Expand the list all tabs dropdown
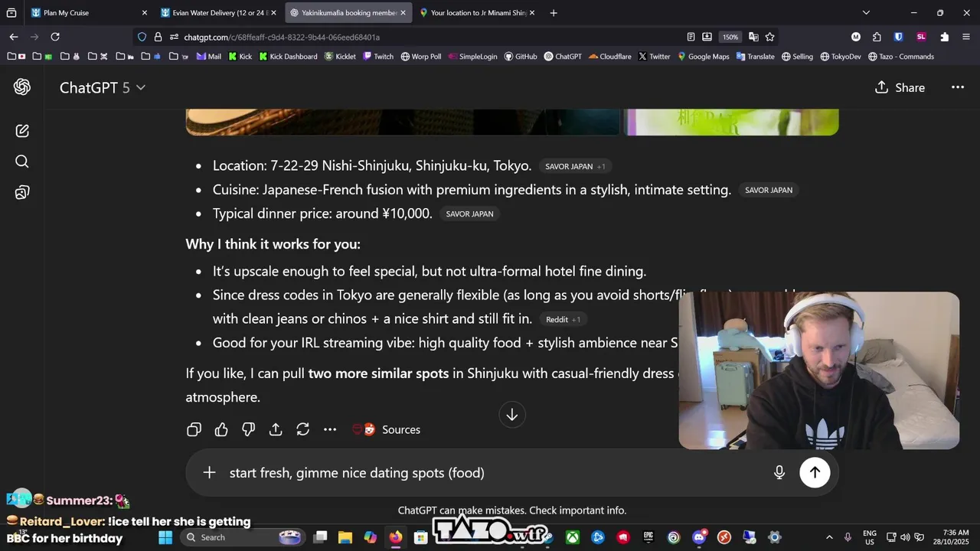Viewport: 980px width, 551px height. click(x=866, y=12)
